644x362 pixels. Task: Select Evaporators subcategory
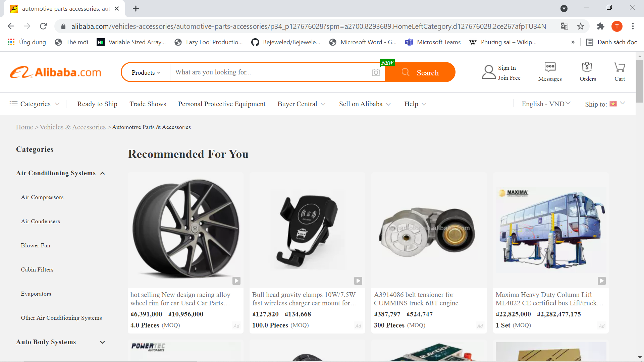pyautogui.click(x=36, y=294)
